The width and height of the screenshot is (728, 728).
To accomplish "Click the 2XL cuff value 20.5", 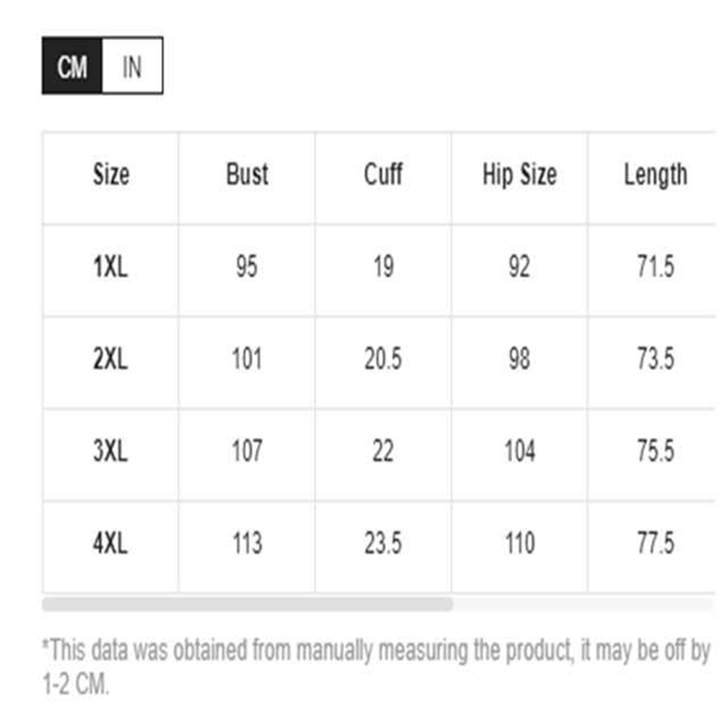I will tap(383, 359).
